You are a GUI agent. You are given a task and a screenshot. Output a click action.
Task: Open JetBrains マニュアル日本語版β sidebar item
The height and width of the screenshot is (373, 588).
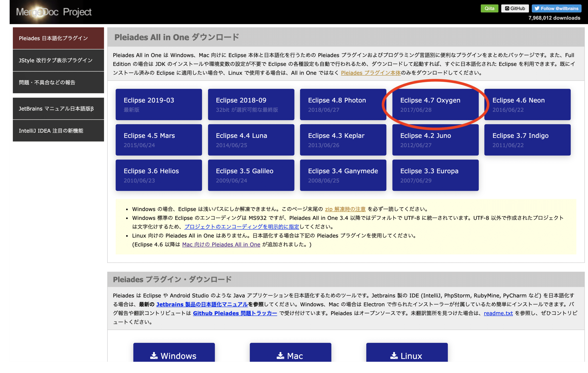(x=58, y=108)
